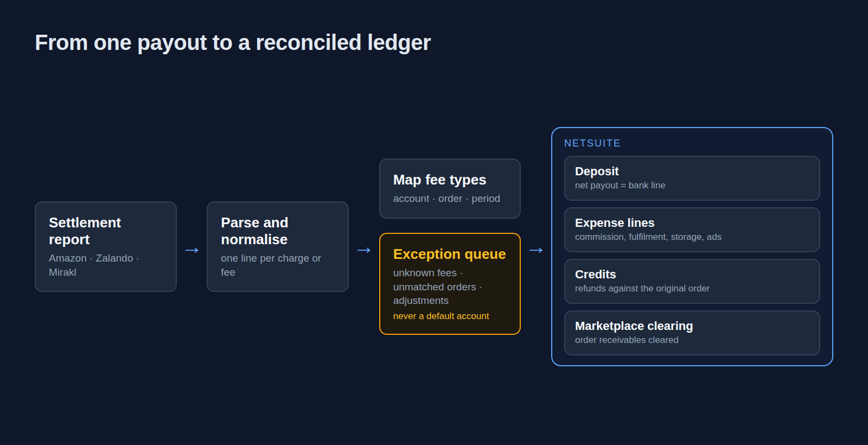The height and width of the screenshot is (445, 868).
Task: Open the Expense lines card
Action: pos(692,230)
